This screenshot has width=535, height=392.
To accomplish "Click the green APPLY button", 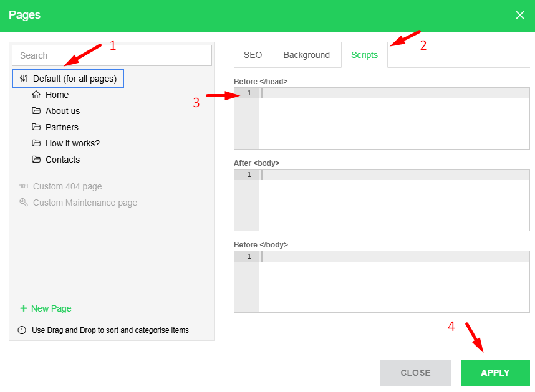I will (495, 373).
